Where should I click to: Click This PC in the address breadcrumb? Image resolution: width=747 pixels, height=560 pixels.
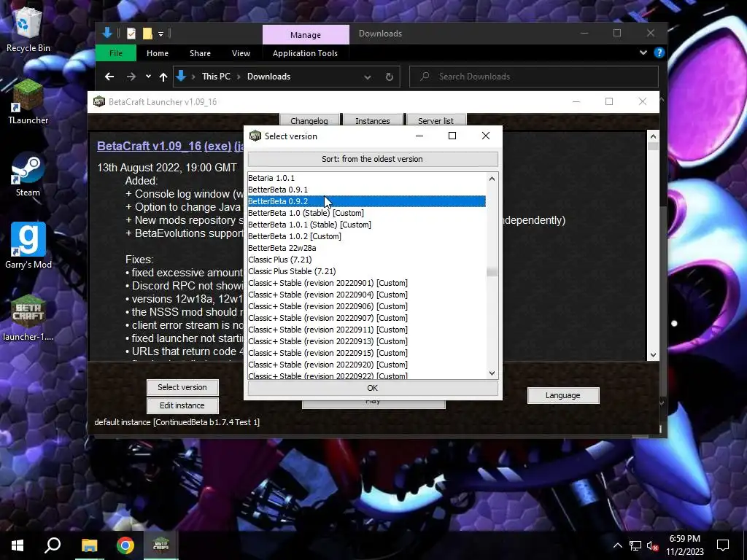(216, 77)
